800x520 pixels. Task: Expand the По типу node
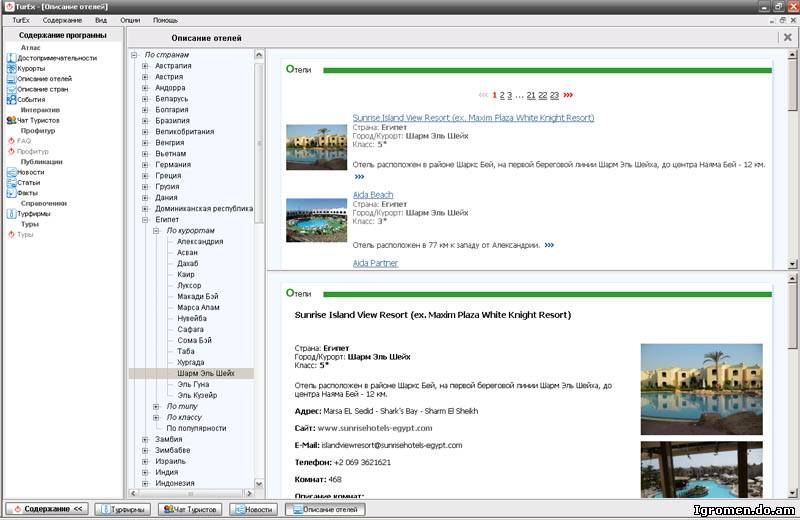pos(156,406)
